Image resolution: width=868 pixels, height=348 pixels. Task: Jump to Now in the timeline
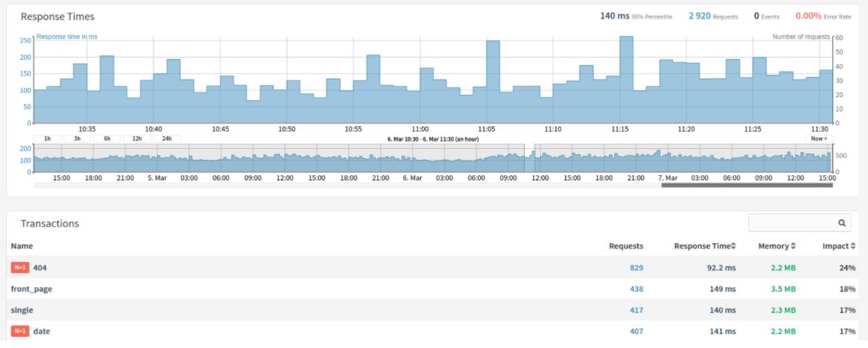819,138
